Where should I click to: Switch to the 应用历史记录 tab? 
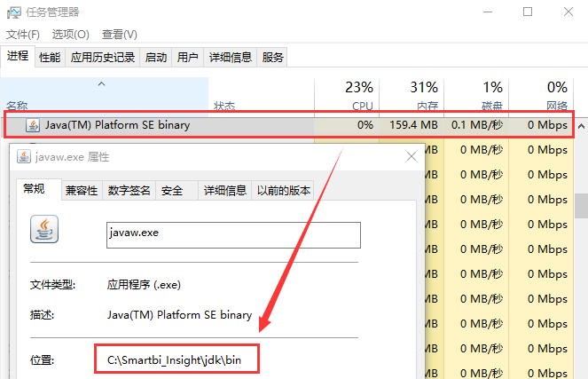(x=102, y=58)
